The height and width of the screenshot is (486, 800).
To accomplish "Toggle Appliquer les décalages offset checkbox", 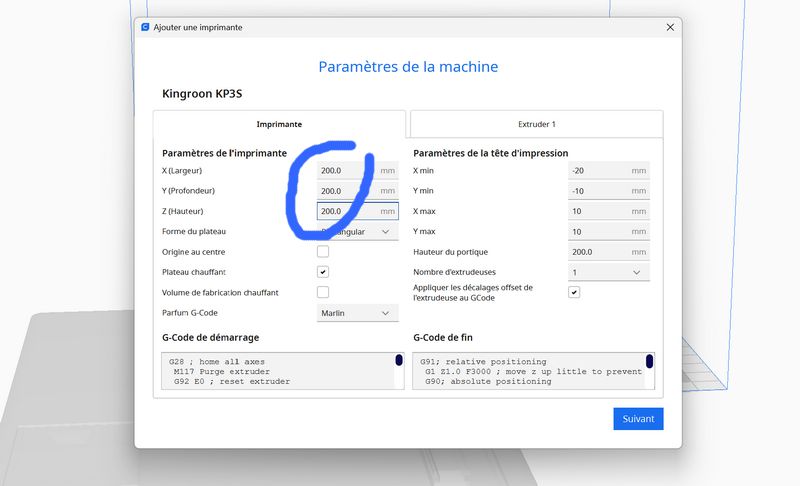I will pyautogui.click(x=574, y=292).
